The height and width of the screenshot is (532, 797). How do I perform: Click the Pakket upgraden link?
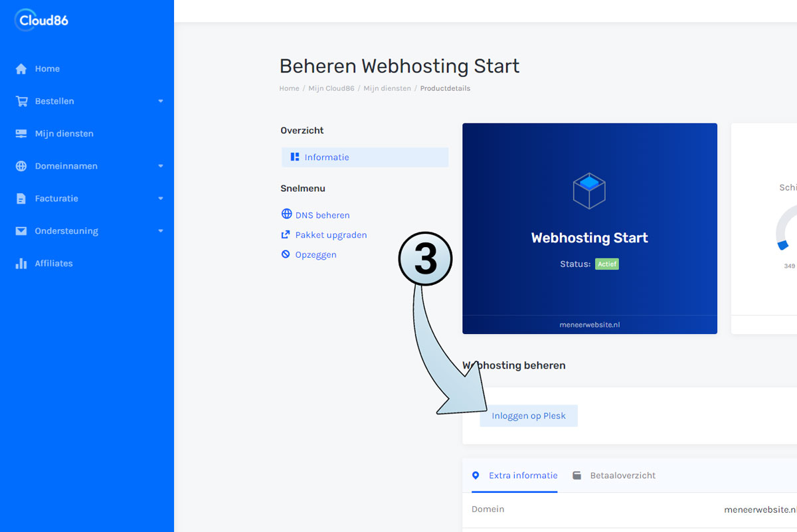point(330,235)
